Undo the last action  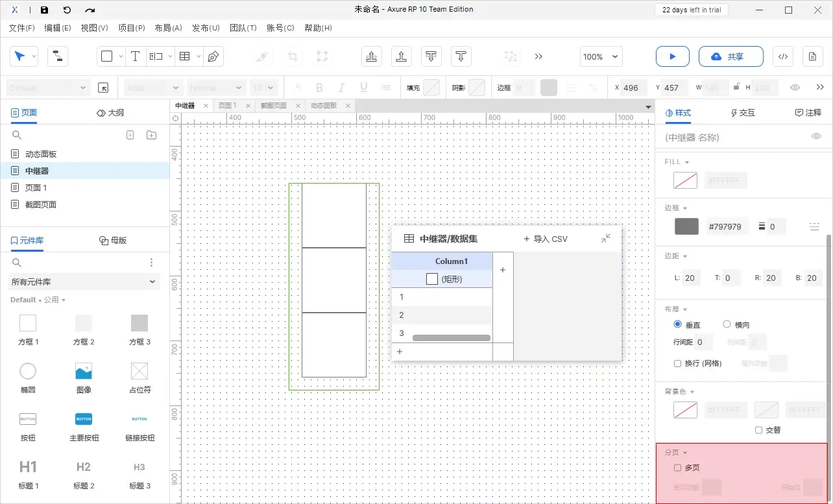[x=67, y=10]
